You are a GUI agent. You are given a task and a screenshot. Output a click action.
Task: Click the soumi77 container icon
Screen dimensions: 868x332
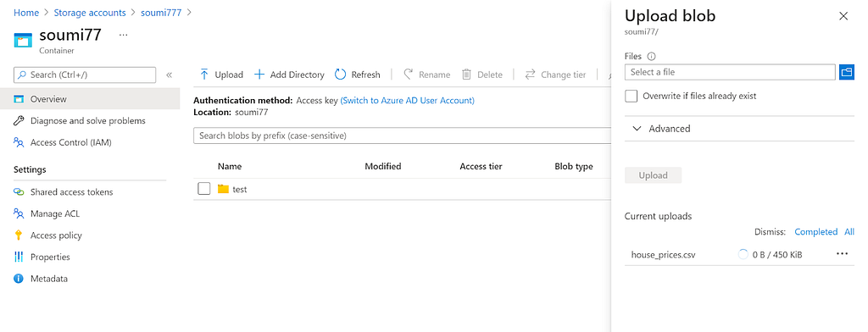(x=23, y=41)
